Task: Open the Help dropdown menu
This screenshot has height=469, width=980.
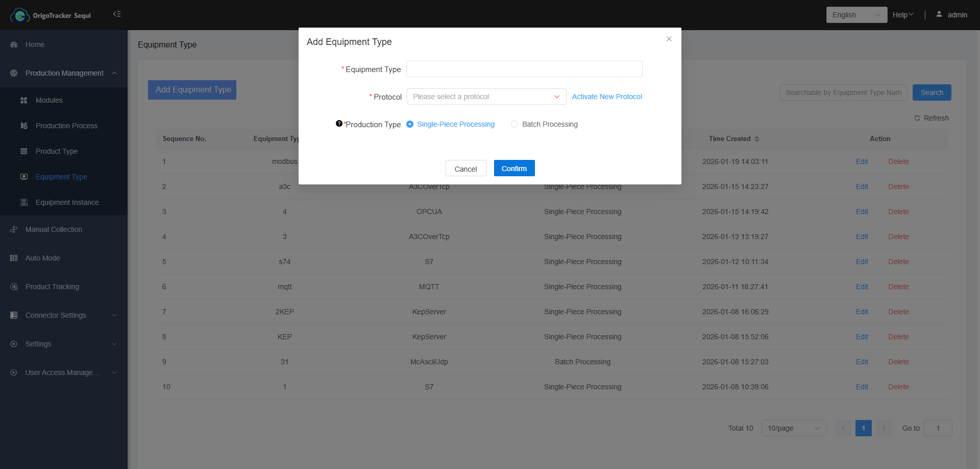Action: pyautogui.click(x=902, y=15)
